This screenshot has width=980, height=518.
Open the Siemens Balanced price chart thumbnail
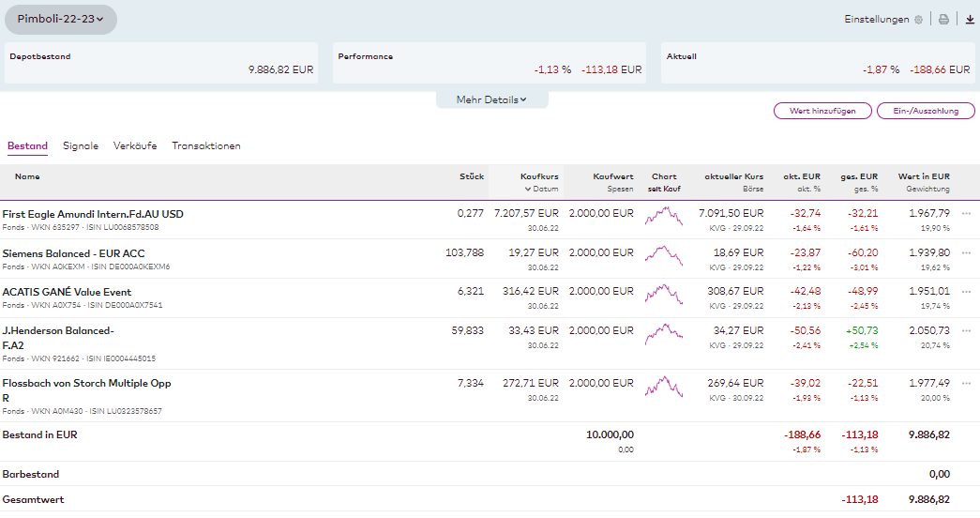pyautogui.click(x=664, y=256)
